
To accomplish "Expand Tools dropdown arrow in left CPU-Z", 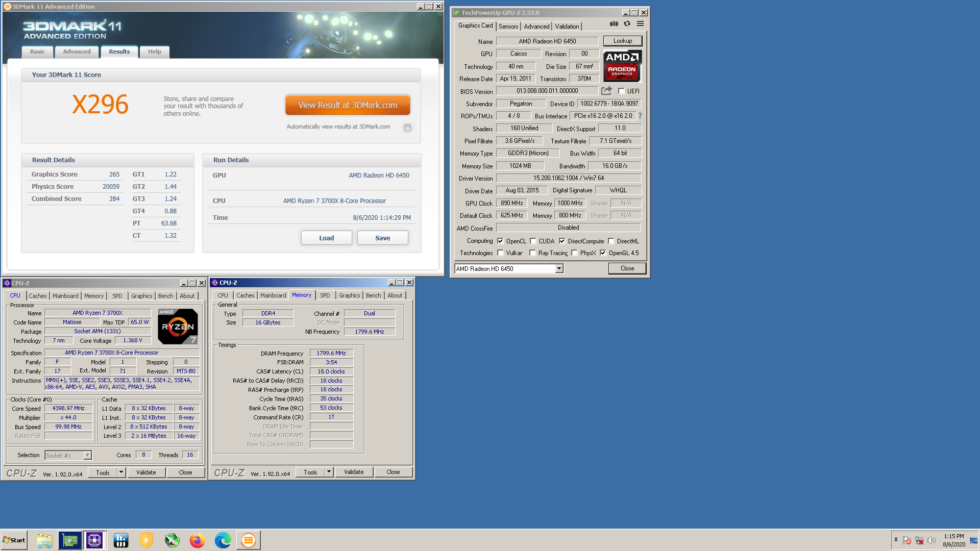I will point(121,472).
